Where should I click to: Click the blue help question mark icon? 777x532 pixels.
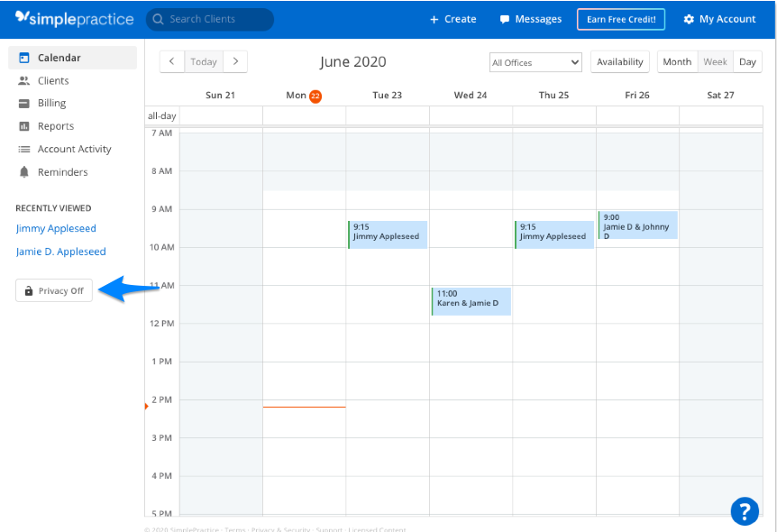(745, 511)
